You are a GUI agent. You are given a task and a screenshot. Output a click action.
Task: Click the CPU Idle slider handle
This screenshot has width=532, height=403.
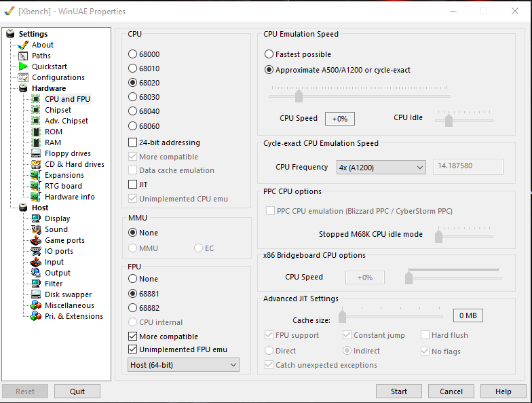pyautogui.click(x=449, y=120)
